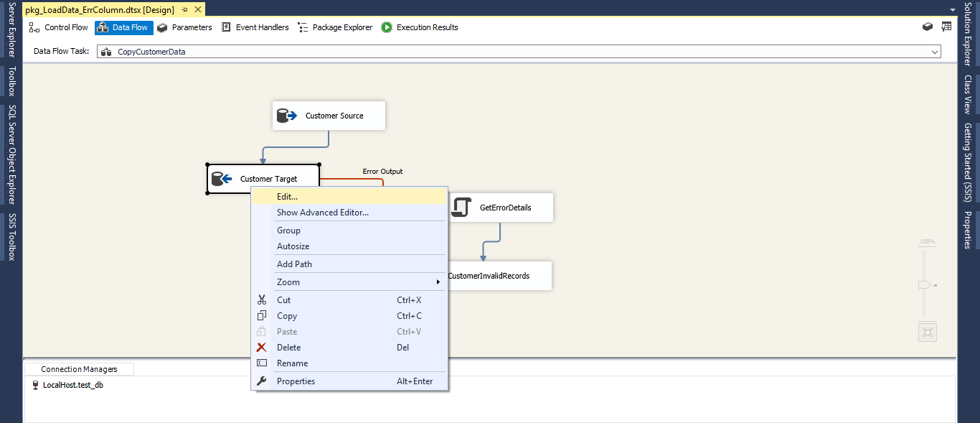Open the Data Flow Task dropdown
The height and width of the screenshot is (423, 980).
(935, 52)
